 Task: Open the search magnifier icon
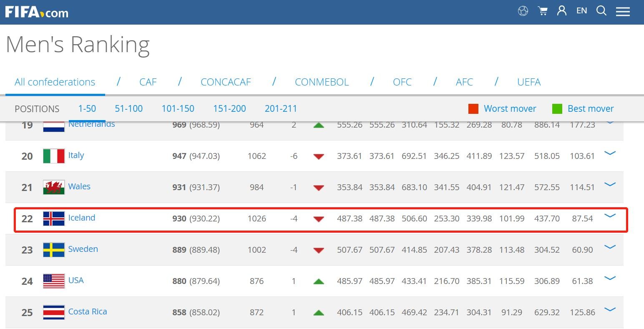(x=601, y=11)
